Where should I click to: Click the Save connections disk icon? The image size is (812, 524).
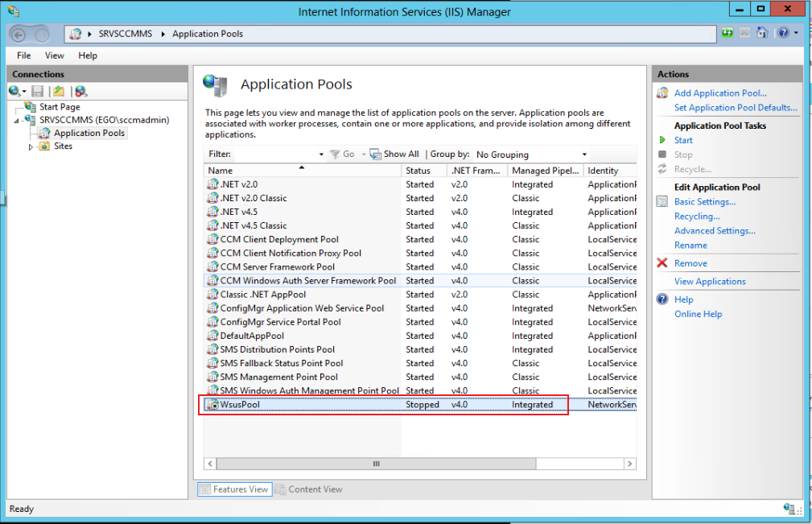[37, 91]
